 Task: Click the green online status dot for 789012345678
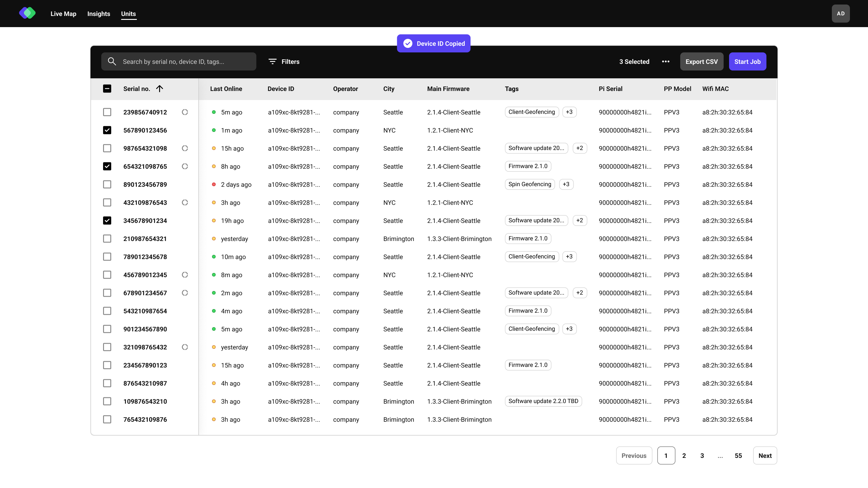point(214,257)
